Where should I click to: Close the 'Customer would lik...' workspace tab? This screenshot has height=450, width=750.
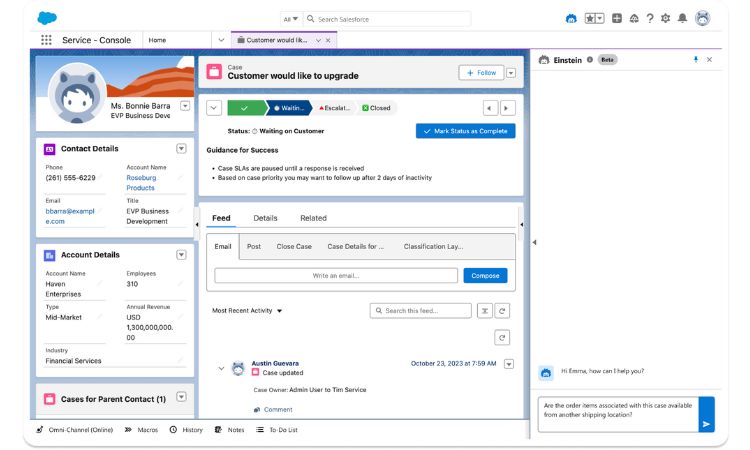pos(328,41)
